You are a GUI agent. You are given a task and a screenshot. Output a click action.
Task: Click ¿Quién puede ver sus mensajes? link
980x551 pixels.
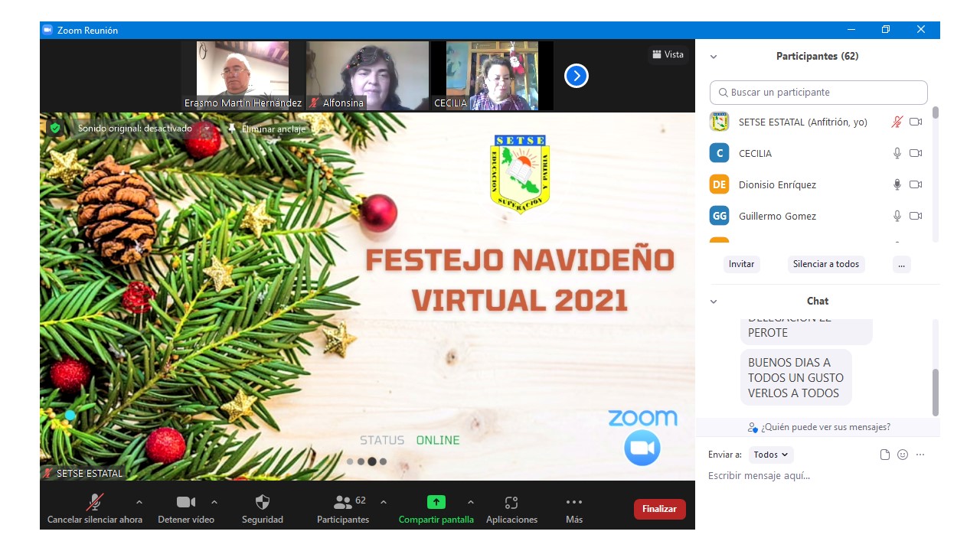pos(818,427)
